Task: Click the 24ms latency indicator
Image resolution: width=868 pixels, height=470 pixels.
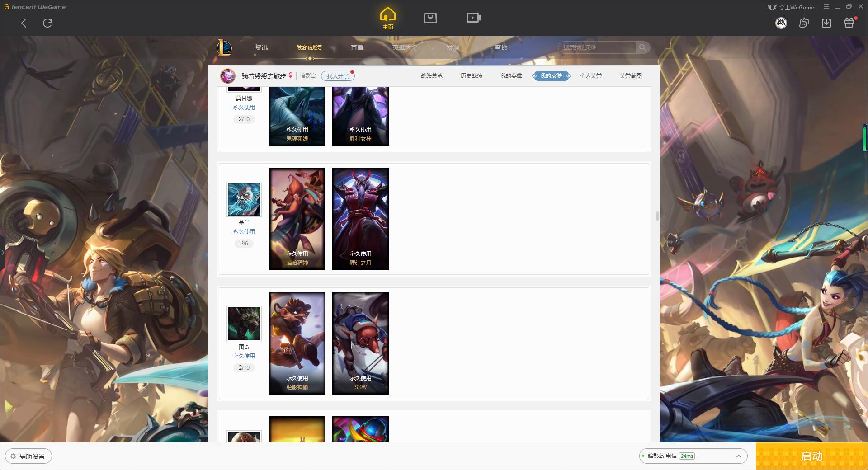Action: point(687,456)
